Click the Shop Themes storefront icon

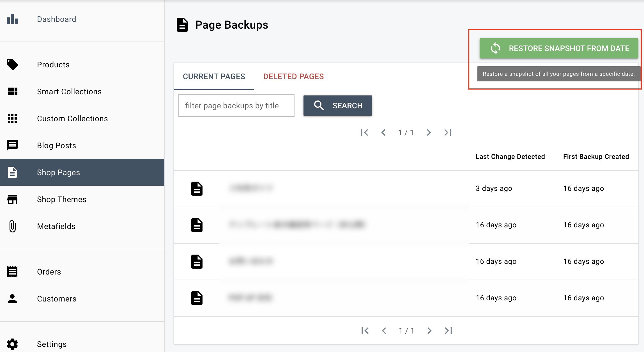coord(12,199)
